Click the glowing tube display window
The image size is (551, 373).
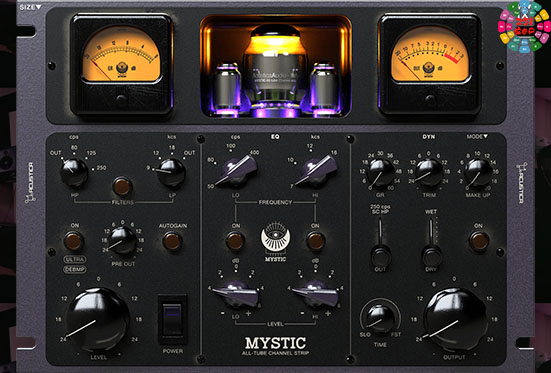[x=276, y=66]
